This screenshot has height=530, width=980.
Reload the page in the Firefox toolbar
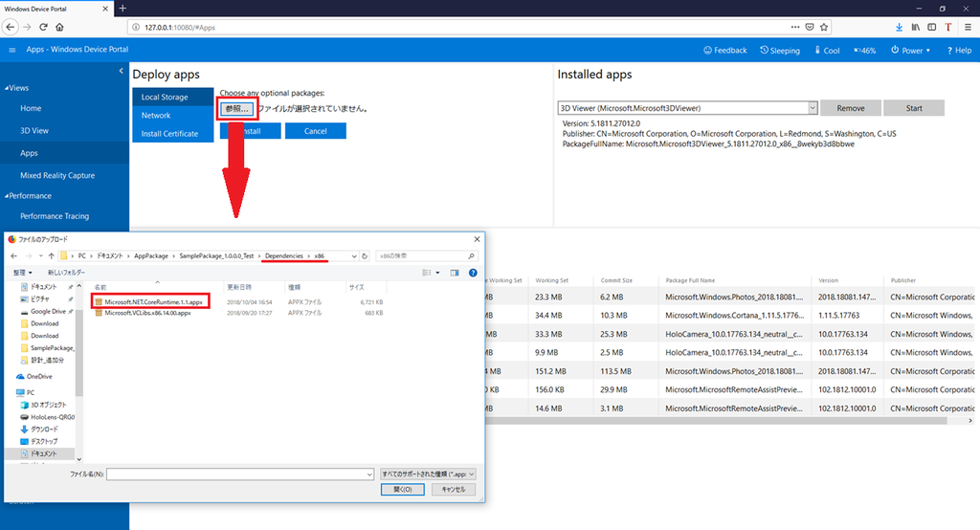(x=43, y=27)
